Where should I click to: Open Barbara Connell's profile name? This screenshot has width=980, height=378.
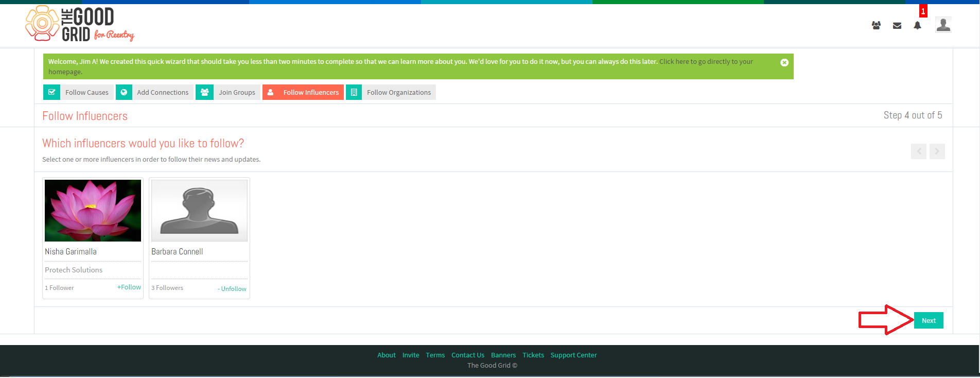coord(177,251)
